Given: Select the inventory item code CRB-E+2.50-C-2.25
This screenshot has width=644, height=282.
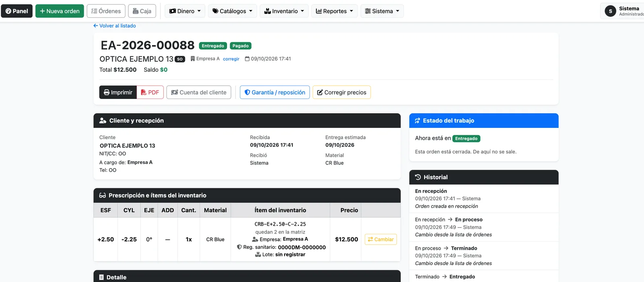Looking at the screenshot, I should click(x=280, y=224).
